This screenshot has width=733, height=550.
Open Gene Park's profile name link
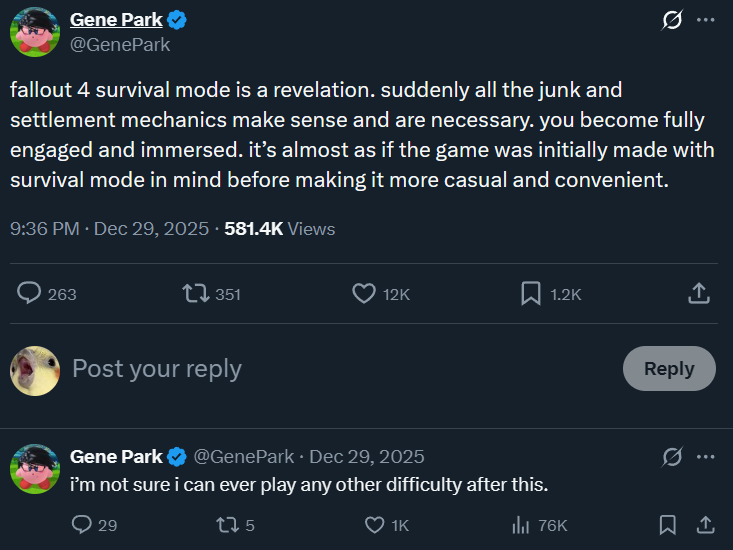click(116, 20)
